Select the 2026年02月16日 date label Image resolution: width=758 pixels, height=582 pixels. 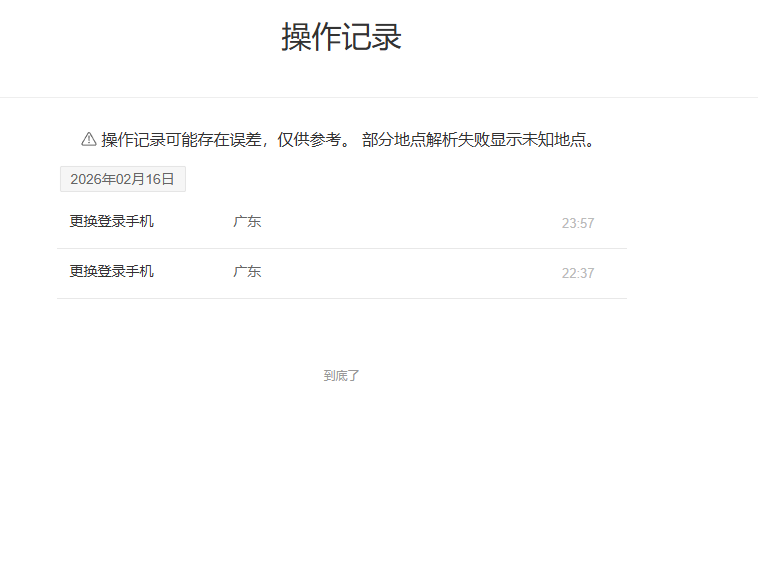[x=123, y=179]
